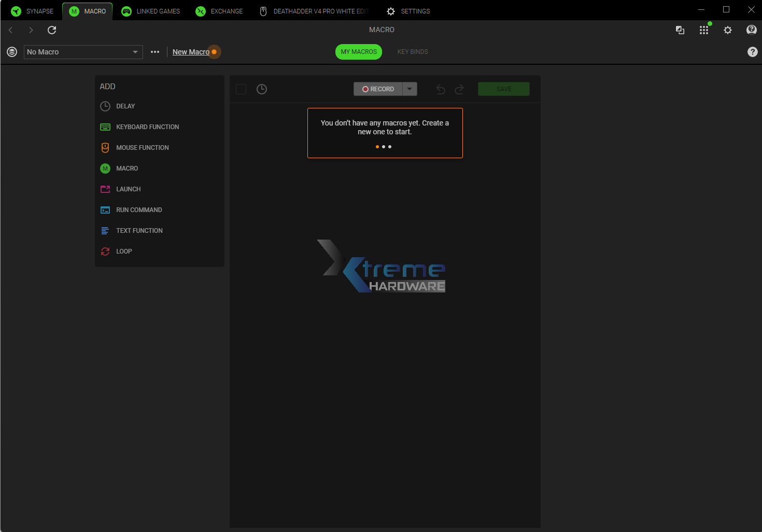Click the refresh icon in navigation bar
Viewport: 762px width, 532px height.
point(52,30)
